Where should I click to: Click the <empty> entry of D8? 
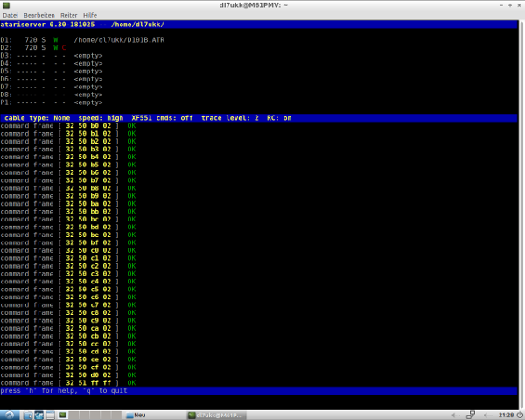pyautogui.click(x=88, y=94)
